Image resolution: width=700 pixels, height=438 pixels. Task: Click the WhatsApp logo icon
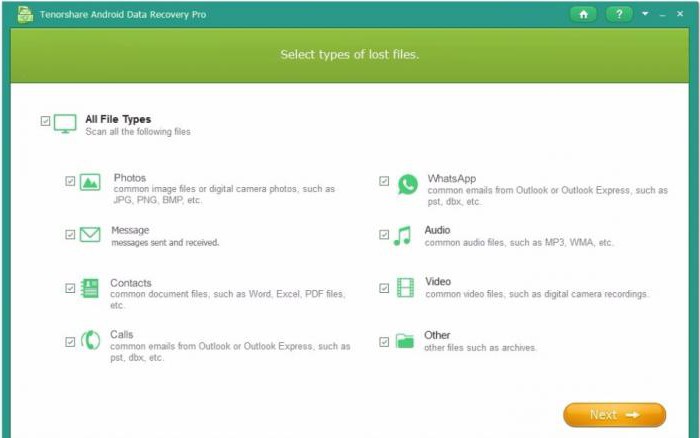coord(408,184)
